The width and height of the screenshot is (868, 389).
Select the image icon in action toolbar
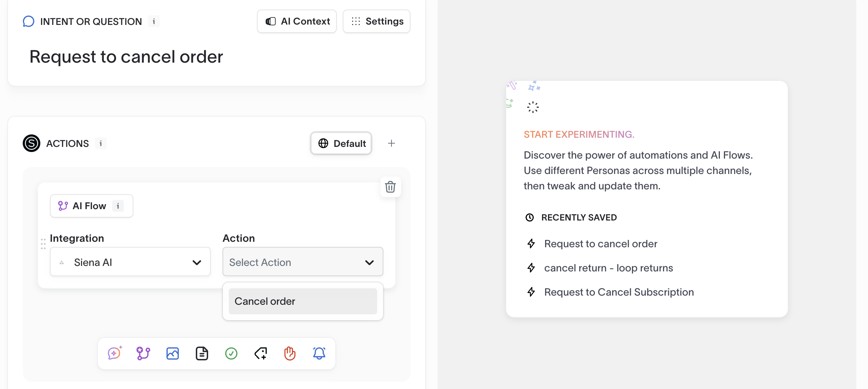tap(173, 353)
